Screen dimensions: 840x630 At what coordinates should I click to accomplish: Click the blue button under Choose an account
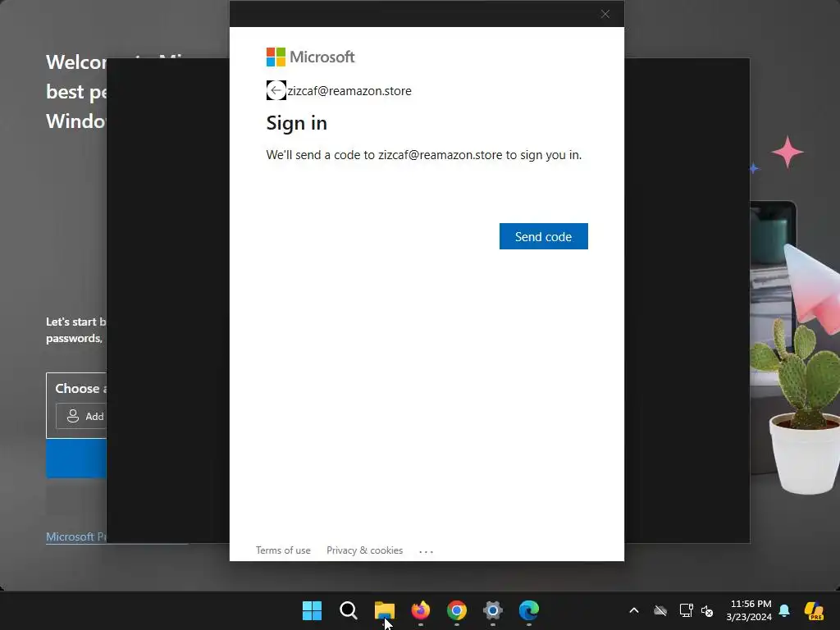click(76, 458)
